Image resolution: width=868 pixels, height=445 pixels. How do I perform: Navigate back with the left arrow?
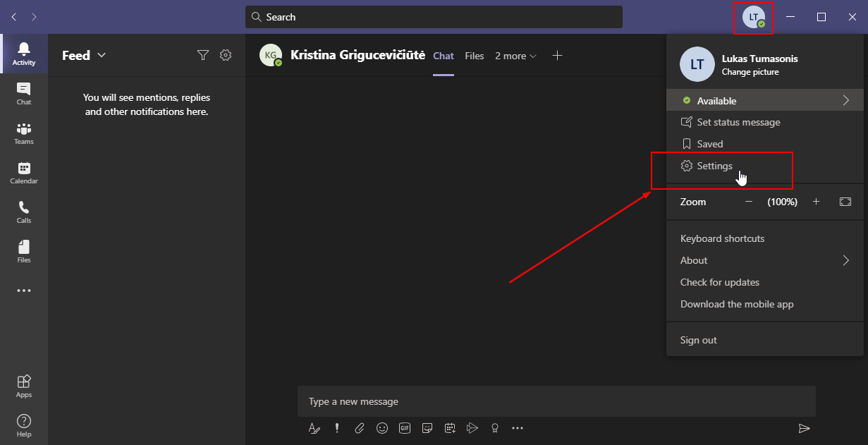[13, 17]
